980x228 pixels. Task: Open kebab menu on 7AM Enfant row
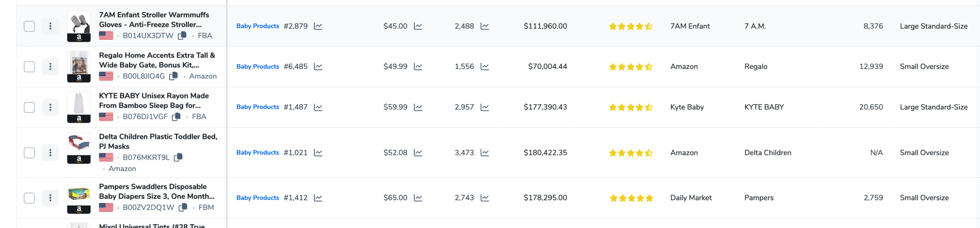[x=50, y=26]
